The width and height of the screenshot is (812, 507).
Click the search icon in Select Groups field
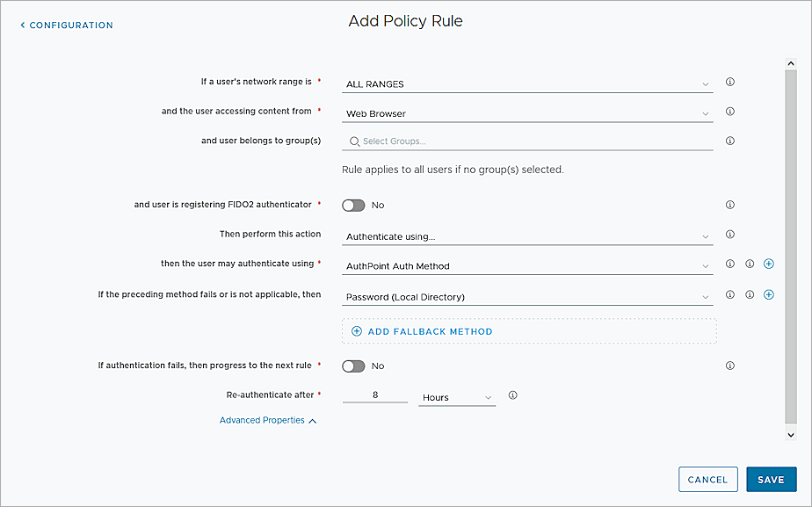pyautogui.click(x=354, y=141)
